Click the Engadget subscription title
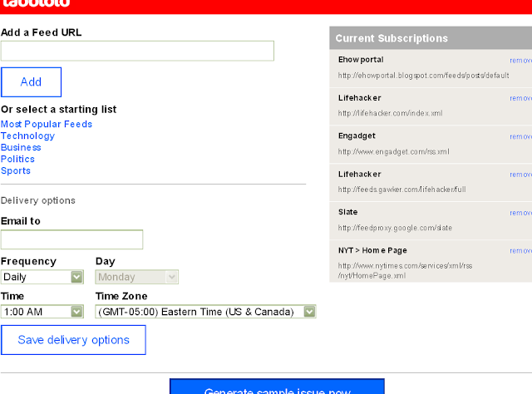 [357, 136]
